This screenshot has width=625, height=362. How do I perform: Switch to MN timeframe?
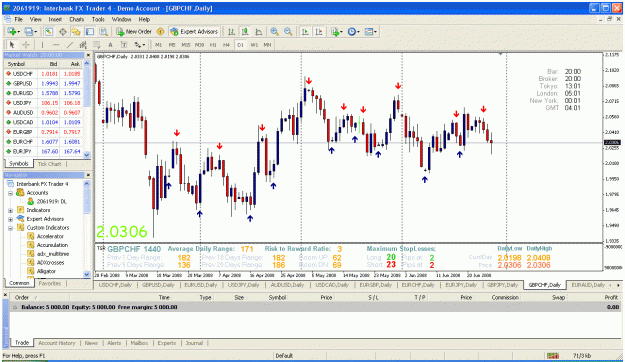click(x=267, y=45)
